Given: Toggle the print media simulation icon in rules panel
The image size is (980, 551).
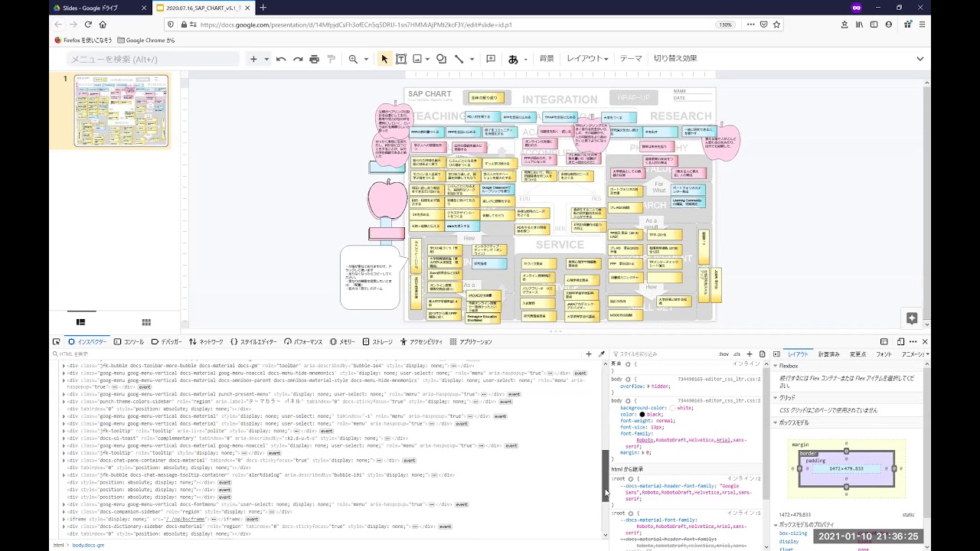Looking at the screenshot, I should [x=762, y=354].
